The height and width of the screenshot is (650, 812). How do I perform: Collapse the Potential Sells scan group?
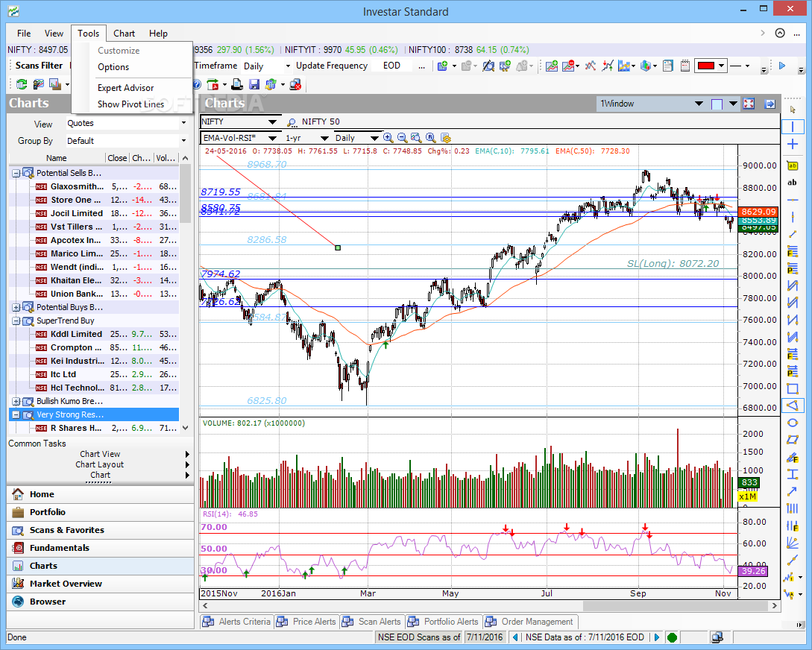[x=16, y=174]
